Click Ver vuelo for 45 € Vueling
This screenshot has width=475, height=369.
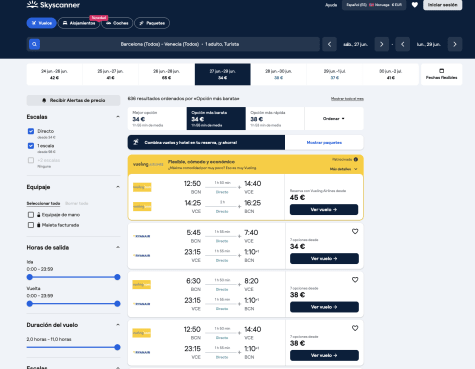pos(324,210)
